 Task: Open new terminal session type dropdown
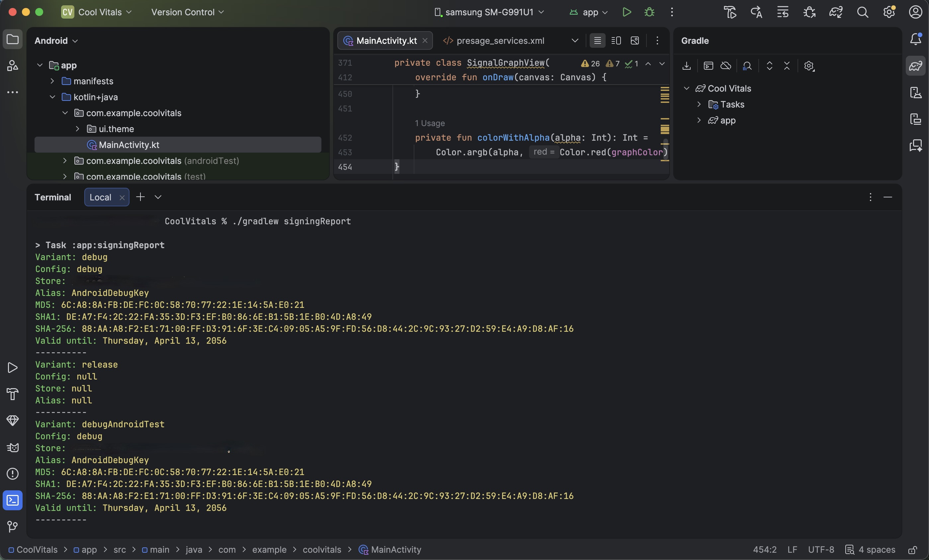pos(158,197)
